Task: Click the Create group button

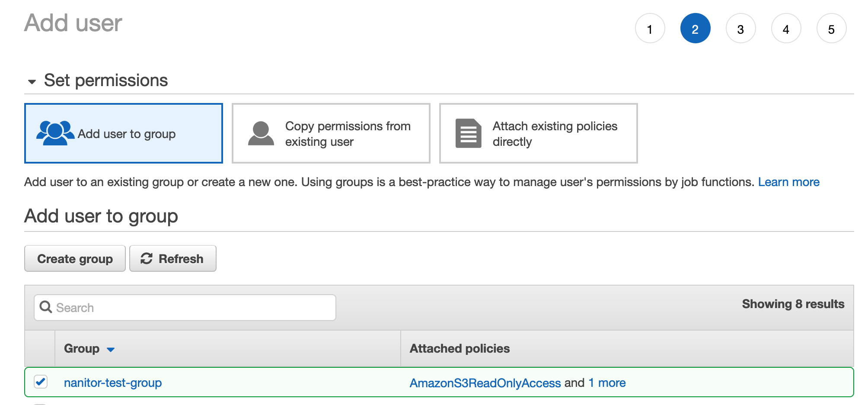Action: (75, 259)
